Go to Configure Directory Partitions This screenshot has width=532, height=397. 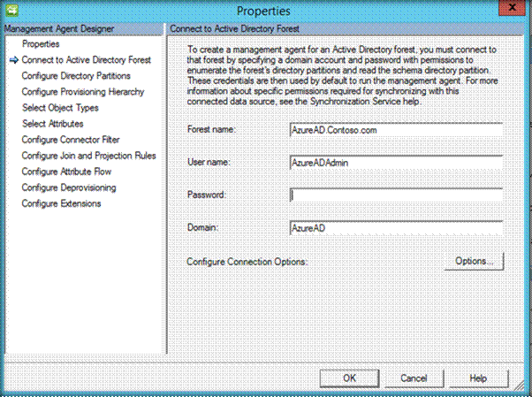coord(76,76)
